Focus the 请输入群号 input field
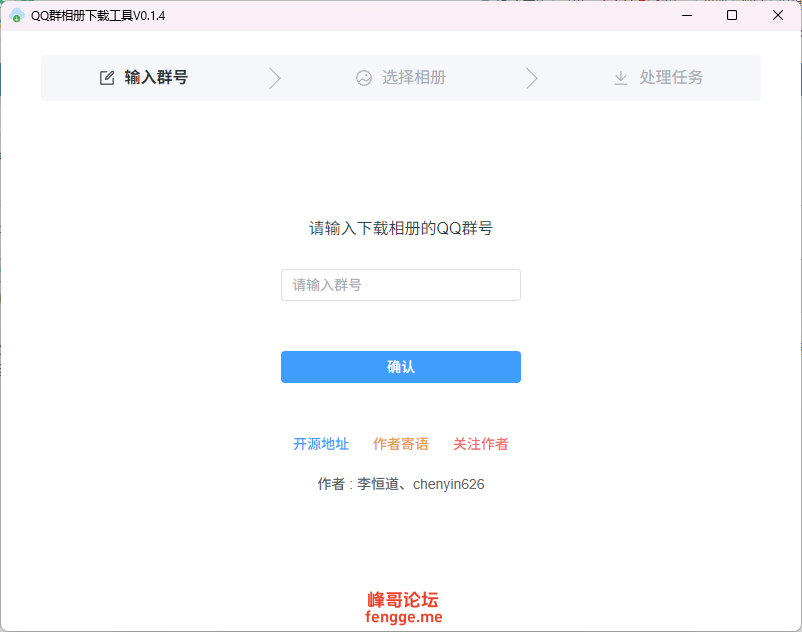The width and height of the screenshot is (802, 632). click(x=401, y=285)
